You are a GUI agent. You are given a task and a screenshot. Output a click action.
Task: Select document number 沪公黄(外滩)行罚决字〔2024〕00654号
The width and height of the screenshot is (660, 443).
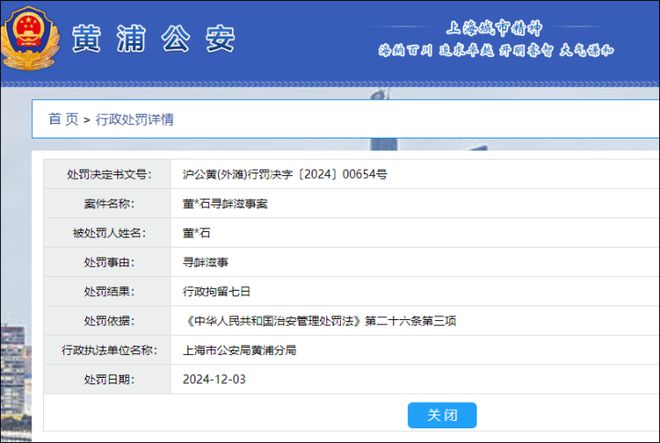[285, 174]
